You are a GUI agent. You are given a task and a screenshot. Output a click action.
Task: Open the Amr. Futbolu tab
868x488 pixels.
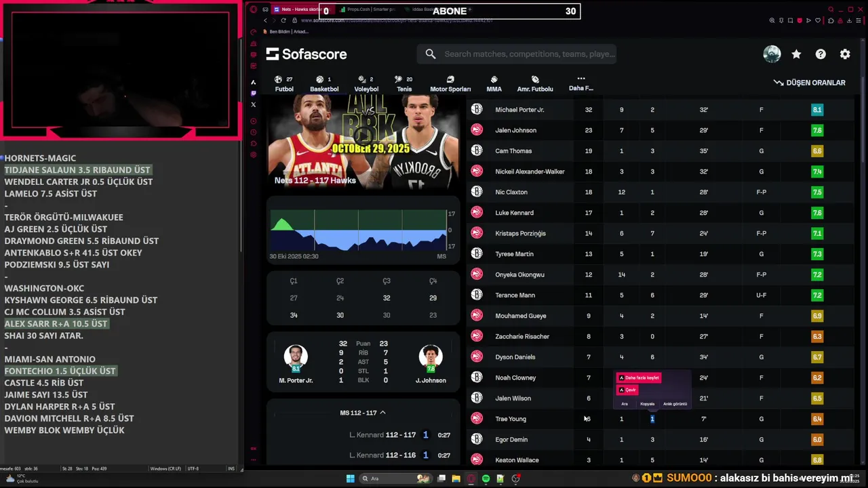535,84
